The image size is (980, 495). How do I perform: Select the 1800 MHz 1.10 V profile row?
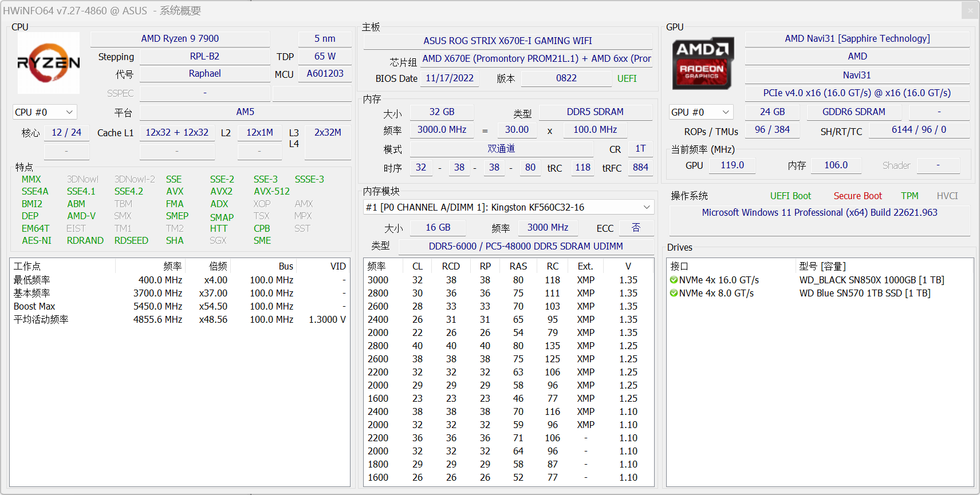[x=509, y=464]
